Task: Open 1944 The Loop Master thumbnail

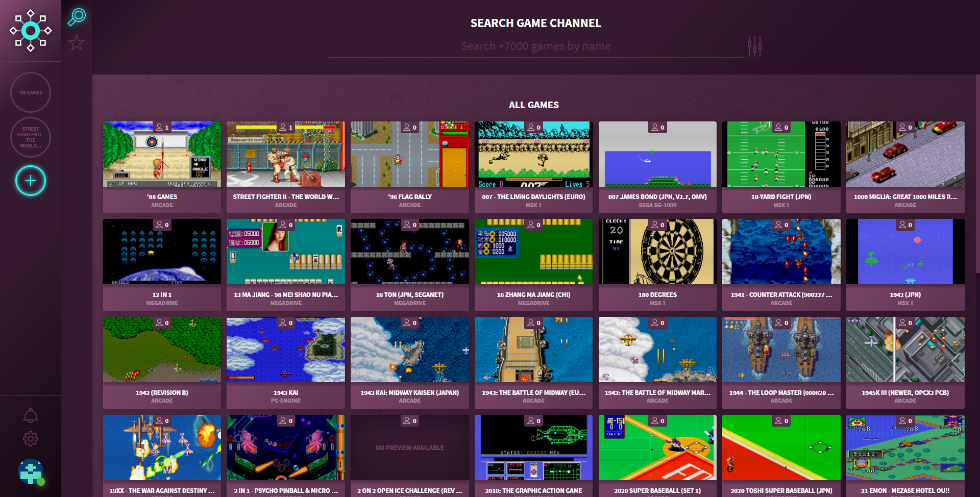Action: 781,350
